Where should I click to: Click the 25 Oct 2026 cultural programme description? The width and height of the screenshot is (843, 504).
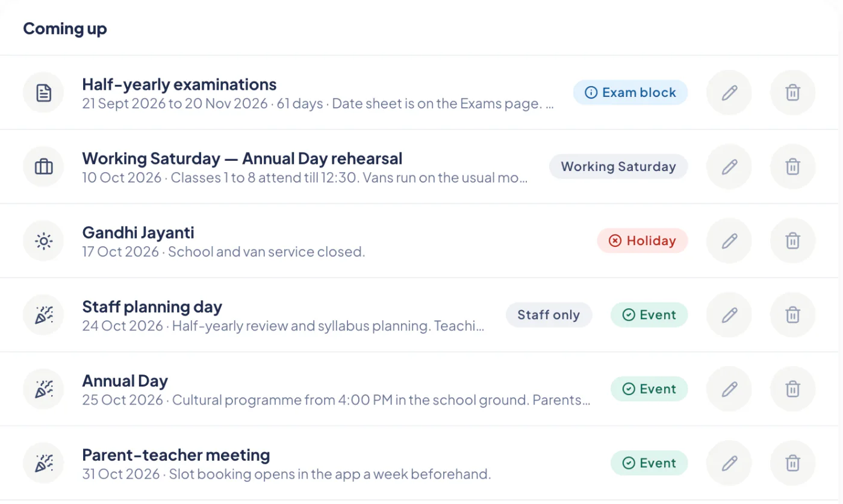pos(336,400)
